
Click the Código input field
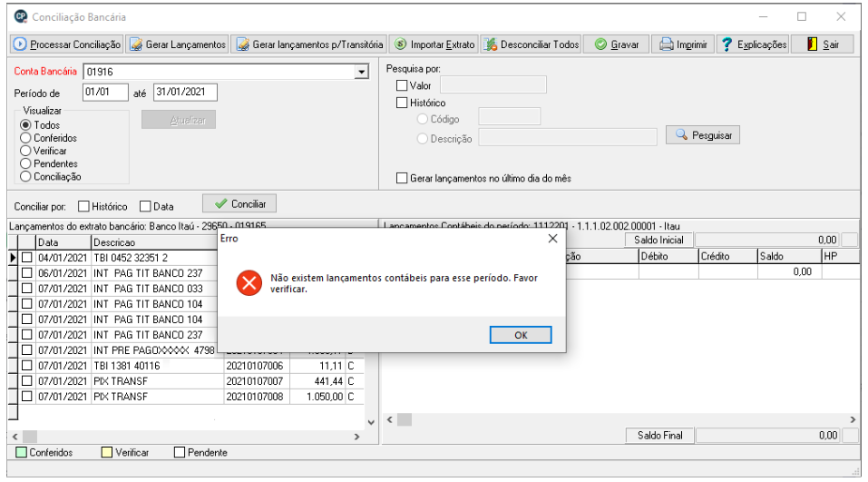[x=510, y=117]
